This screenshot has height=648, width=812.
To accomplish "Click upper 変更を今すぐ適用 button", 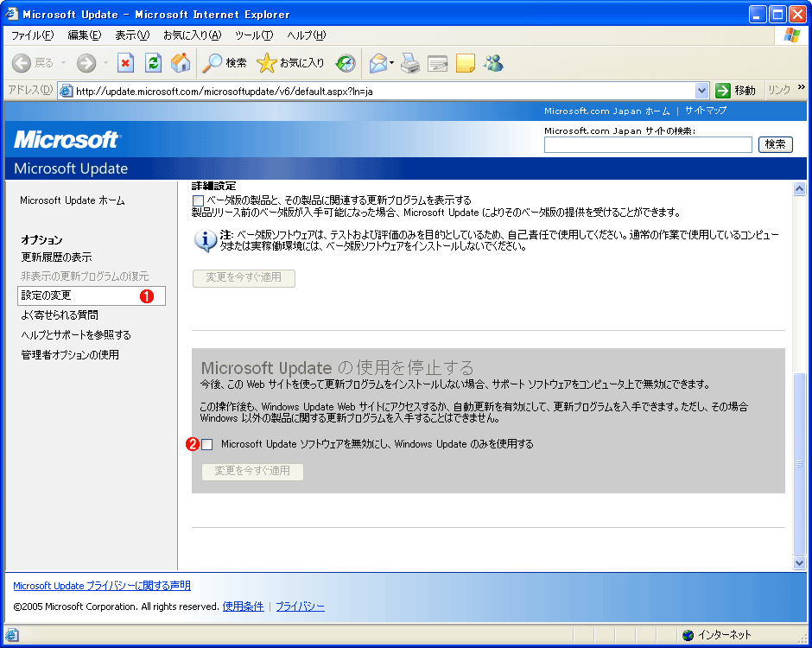I will [244, 278].
